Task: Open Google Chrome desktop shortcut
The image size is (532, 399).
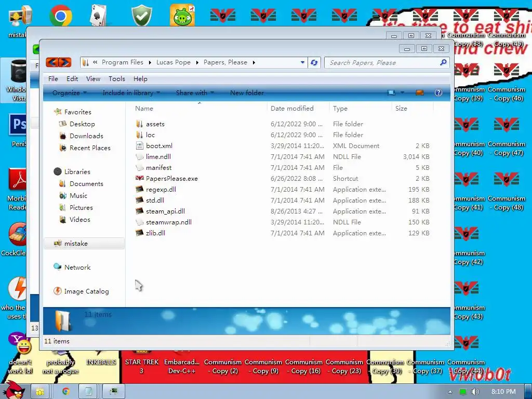Action: point(60,16)
